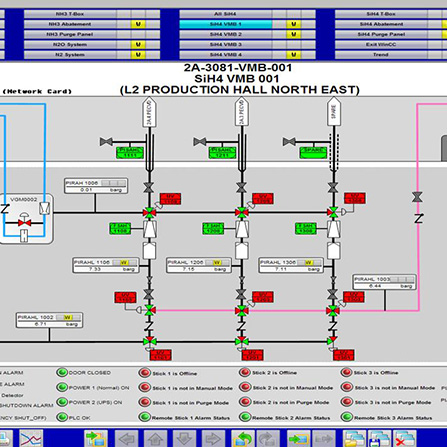
Task: Select stick 1 bottom three-way purge valve
Action: [x=149, y=341]
